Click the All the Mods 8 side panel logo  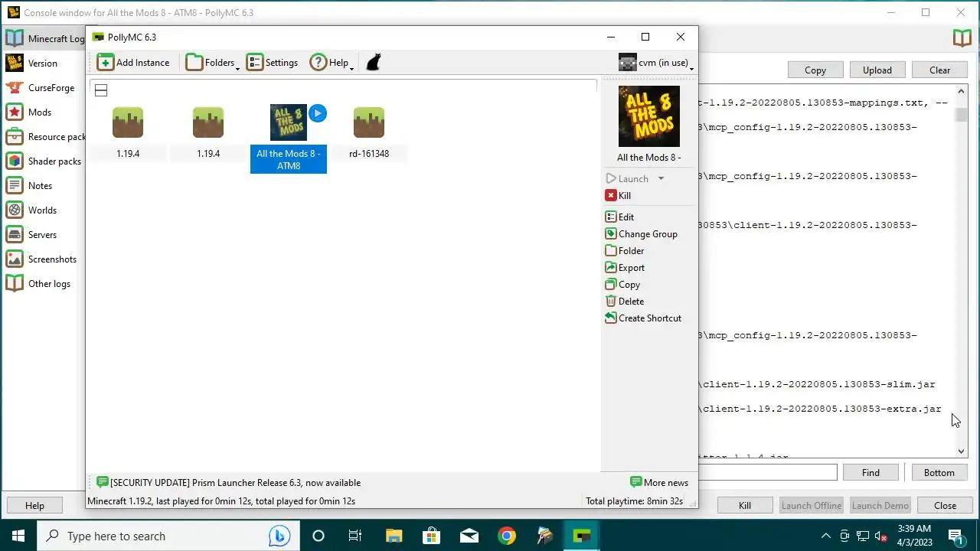coord(649,116)
